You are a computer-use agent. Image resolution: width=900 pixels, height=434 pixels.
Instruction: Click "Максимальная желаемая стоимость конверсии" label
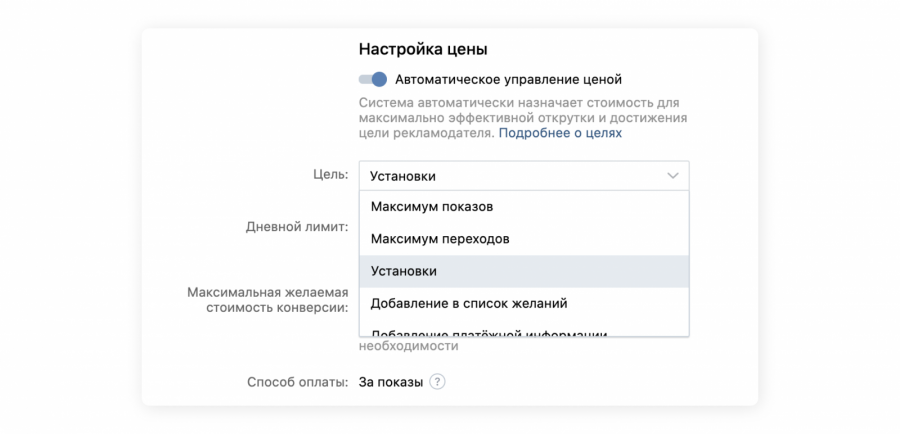[x=268, y=300]
